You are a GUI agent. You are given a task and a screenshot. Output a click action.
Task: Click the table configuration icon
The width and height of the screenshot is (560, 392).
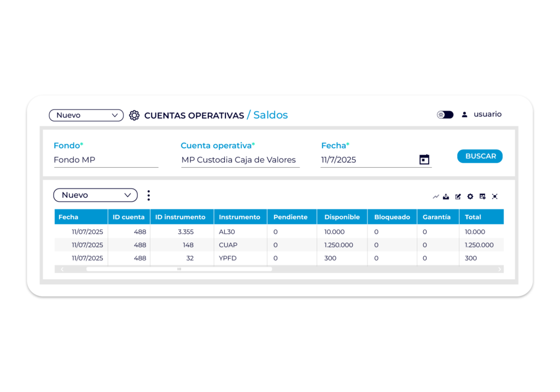(482, 196)
